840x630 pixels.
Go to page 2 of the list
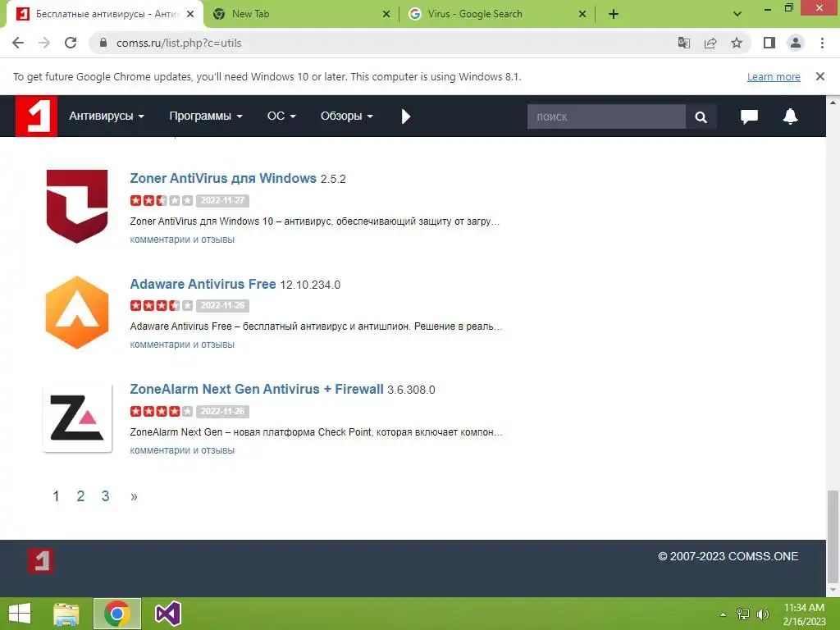[80, 496]
